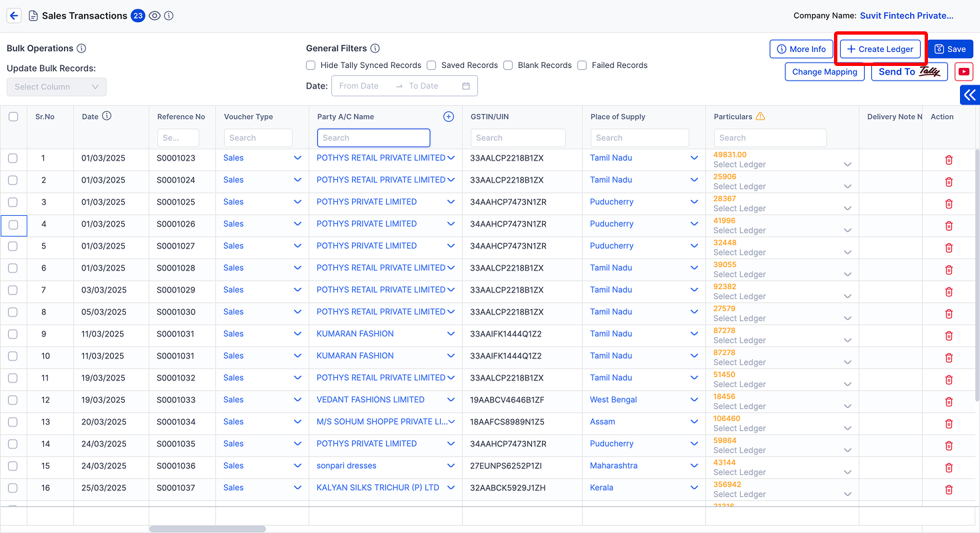Open party dropdown for VEDANT FASHIONS LIMITED
This screenshot has height=533, width=980.
(451, 400)
